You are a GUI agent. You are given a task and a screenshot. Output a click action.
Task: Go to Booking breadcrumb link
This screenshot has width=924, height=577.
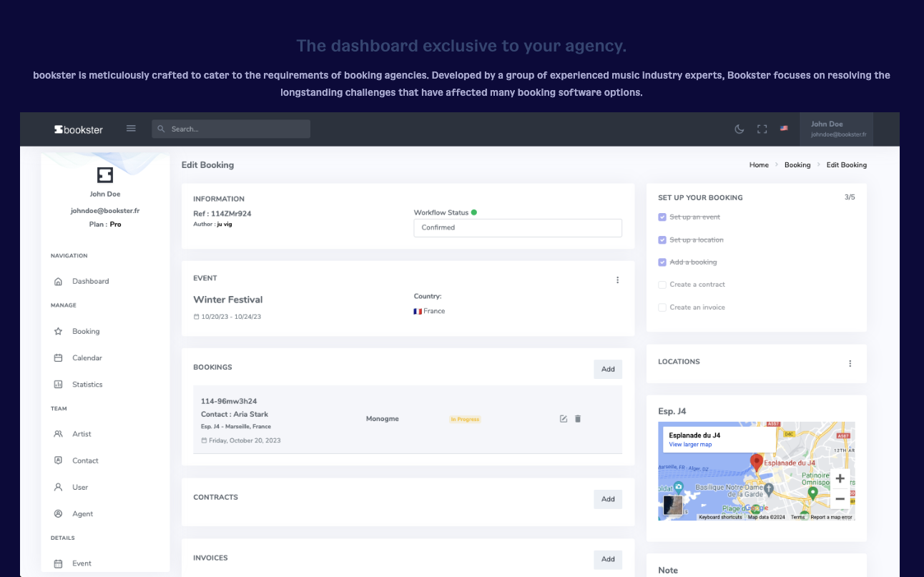pyautogui.click(x=797, y=165)
